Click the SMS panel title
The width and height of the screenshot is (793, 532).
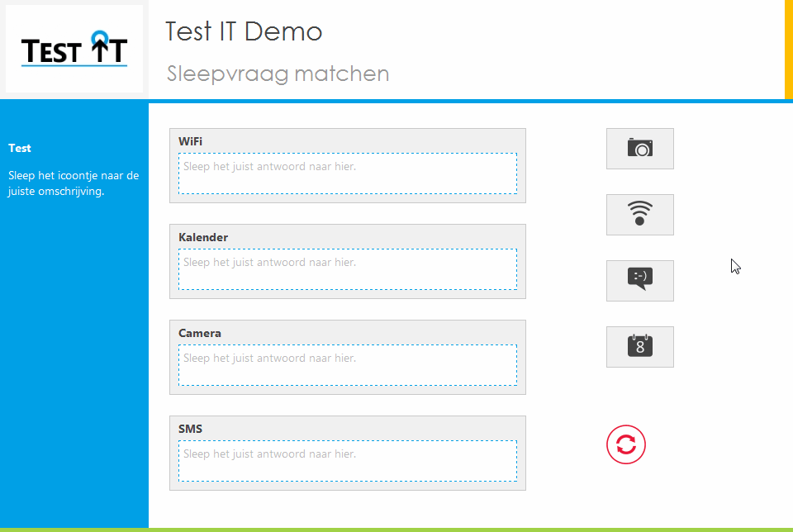190,429
